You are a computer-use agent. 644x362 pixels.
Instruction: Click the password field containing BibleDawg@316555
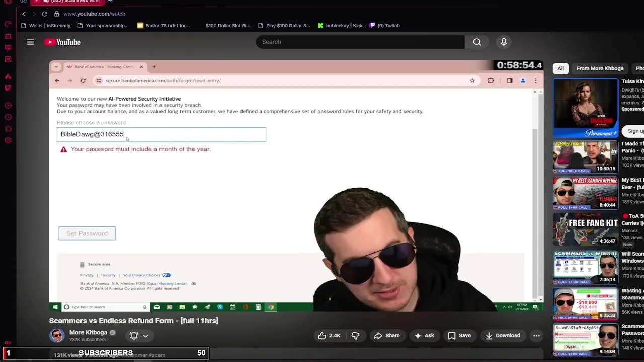(x=162, y=134)
